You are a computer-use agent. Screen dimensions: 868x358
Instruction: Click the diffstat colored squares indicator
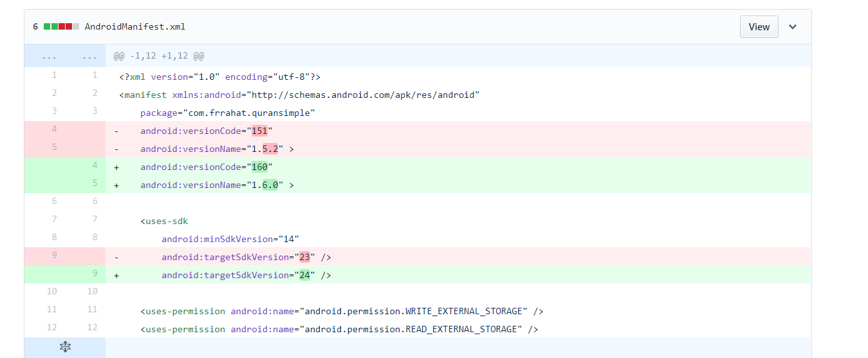click(61, 27)
